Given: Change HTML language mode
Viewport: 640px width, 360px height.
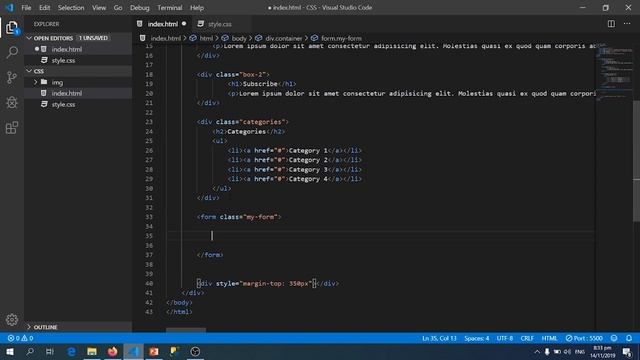Looking at the screenshot, I should pyautogui.click(x=549, y=338).
